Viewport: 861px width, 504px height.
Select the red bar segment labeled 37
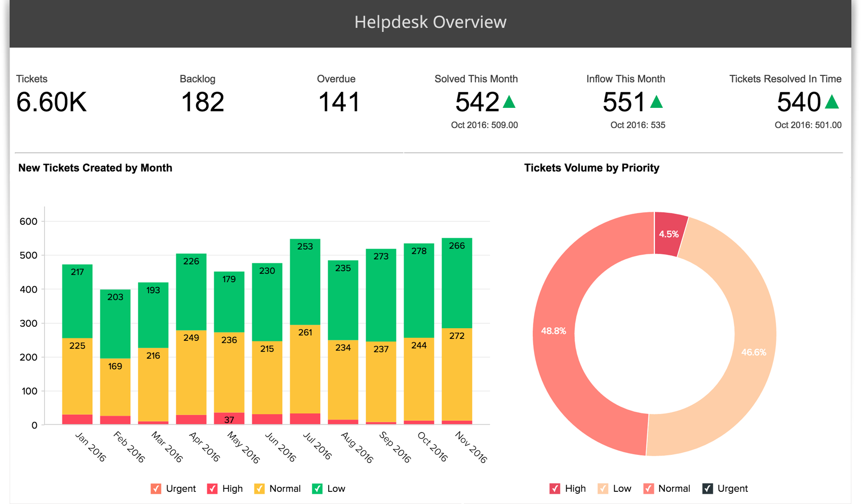click(x=229, y=419)
